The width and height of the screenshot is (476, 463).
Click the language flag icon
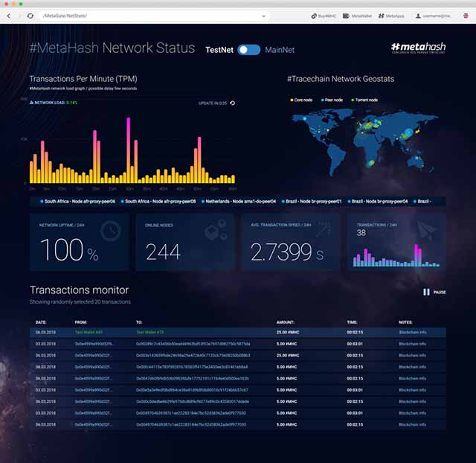point(466,16)
